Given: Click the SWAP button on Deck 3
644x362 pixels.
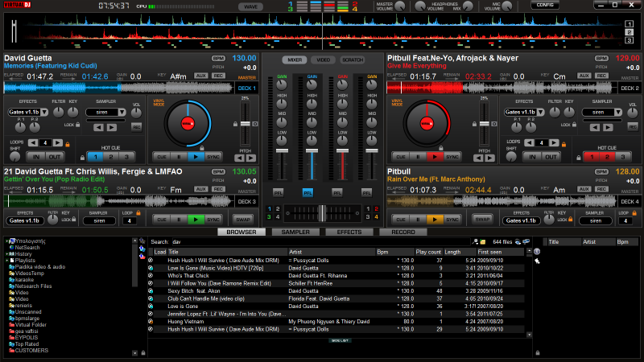Looking at the screenshot, I should tap(243, 220).
